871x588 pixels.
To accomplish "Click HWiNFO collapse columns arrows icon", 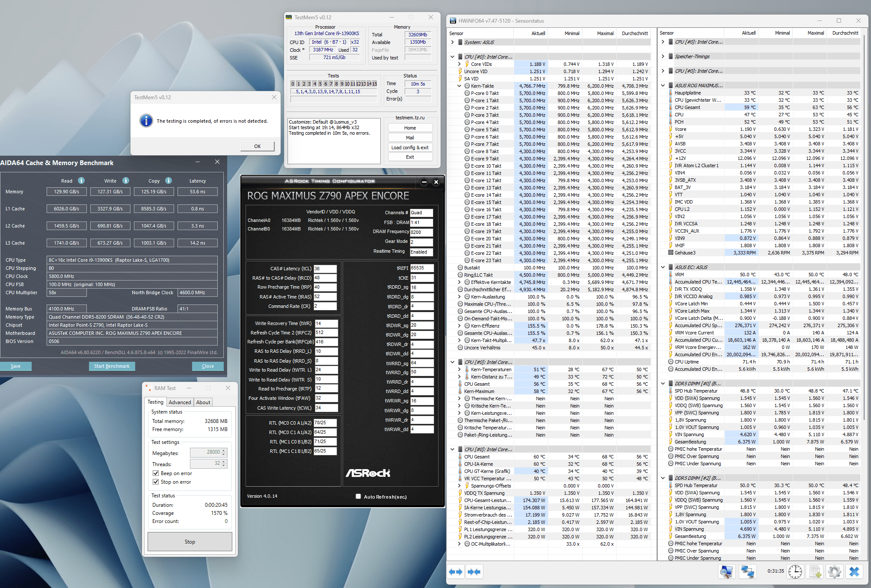I will coord(474,572).
